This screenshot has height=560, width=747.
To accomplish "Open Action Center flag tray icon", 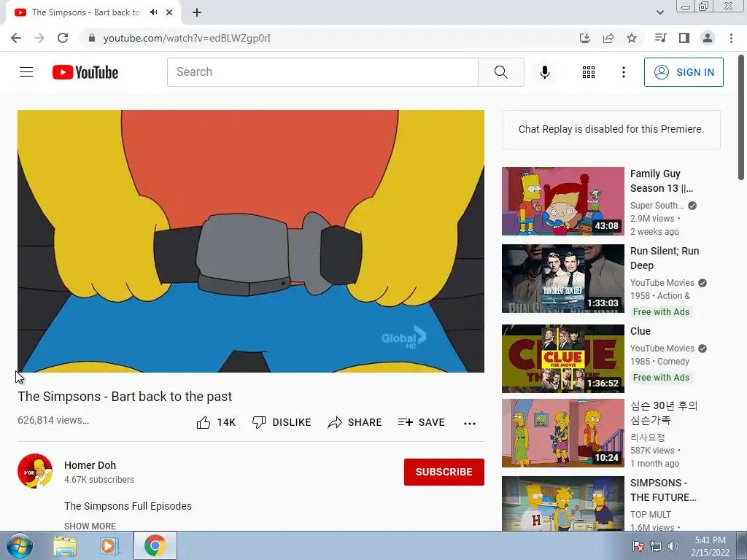I will point(638,546).
